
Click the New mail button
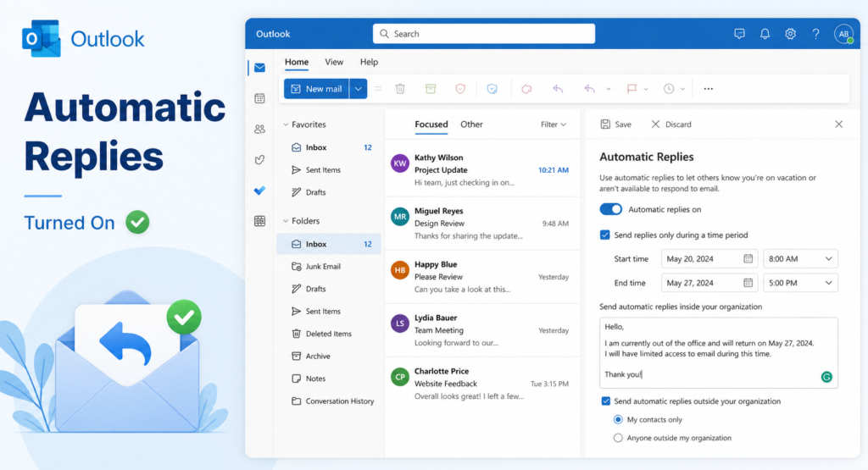(317, 88)
